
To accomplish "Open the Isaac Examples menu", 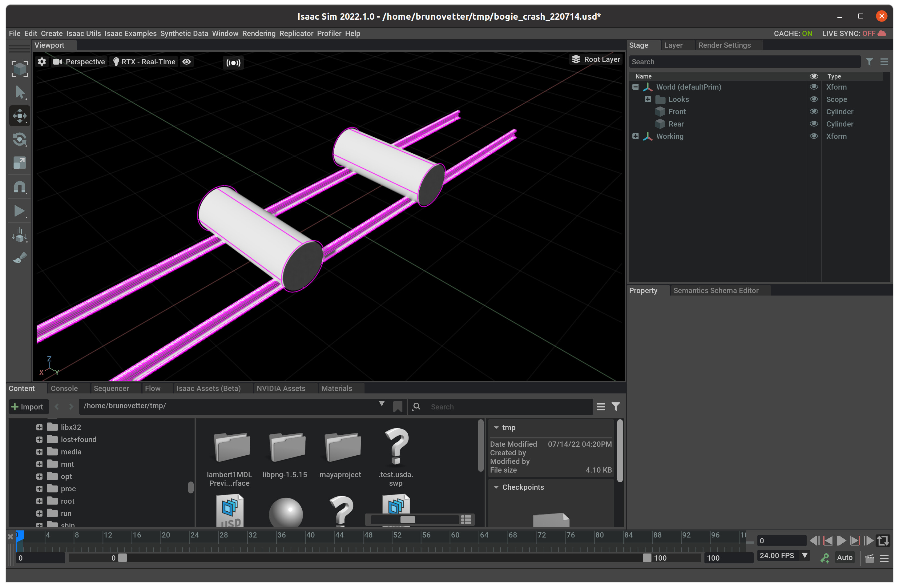I will [x=130, y=34].
